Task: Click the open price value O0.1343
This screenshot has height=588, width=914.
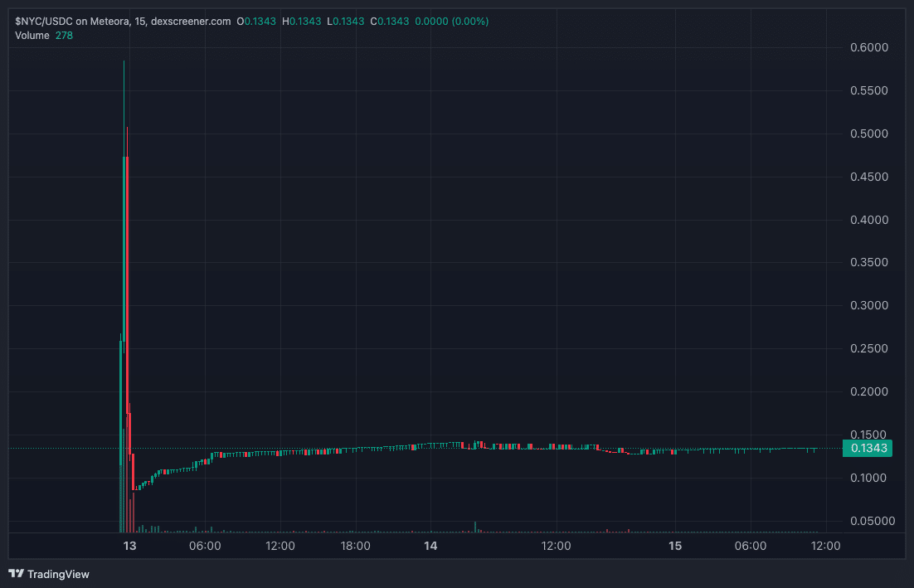Action: tap(256, 22)
